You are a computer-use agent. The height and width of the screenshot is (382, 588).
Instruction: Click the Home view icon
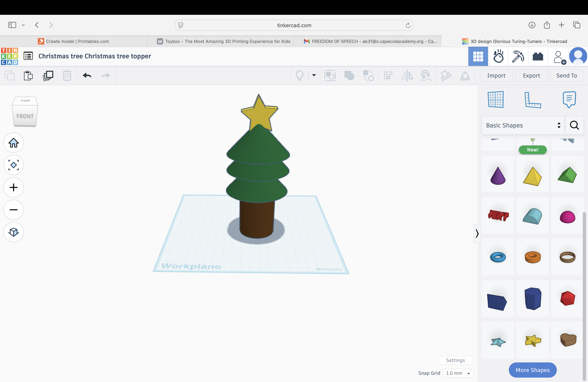(x=14, y=143)
